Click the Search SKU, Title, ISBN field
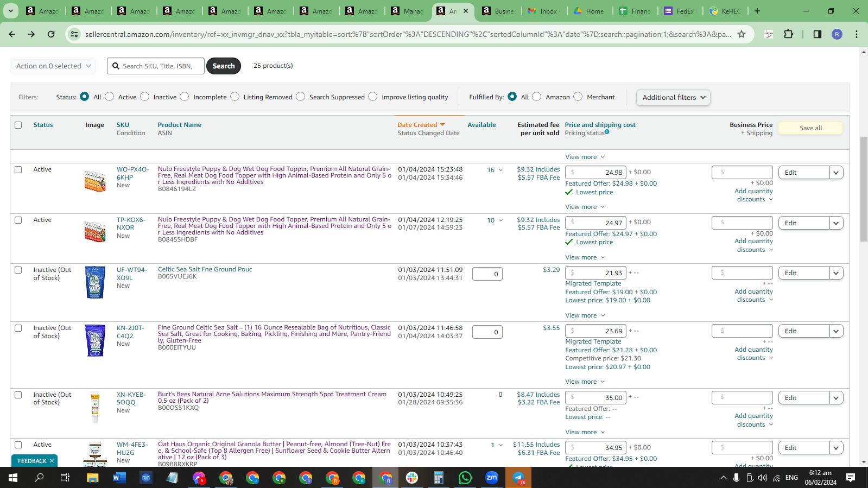Screen dimensions: 868x488 [156, 66]
